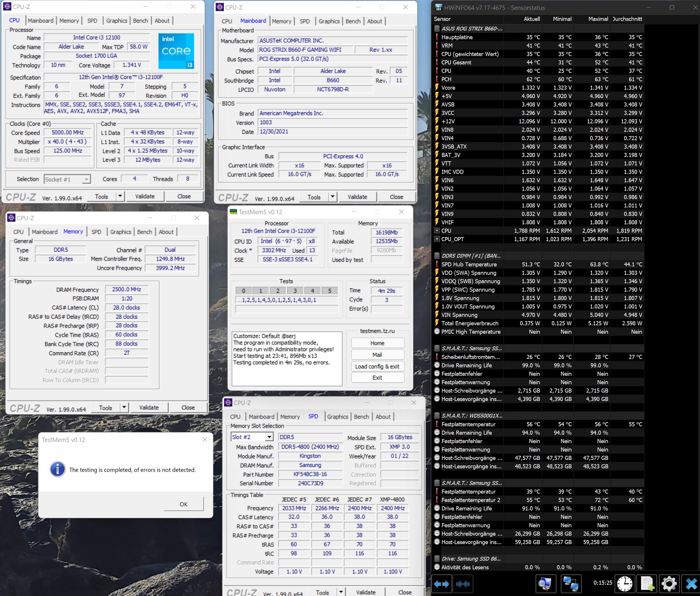Viewport: 700px width, 596px height.
Task: Select the PCH sensor row in HWiNFO
Action: pyautogui.click(x=538, y=79)
